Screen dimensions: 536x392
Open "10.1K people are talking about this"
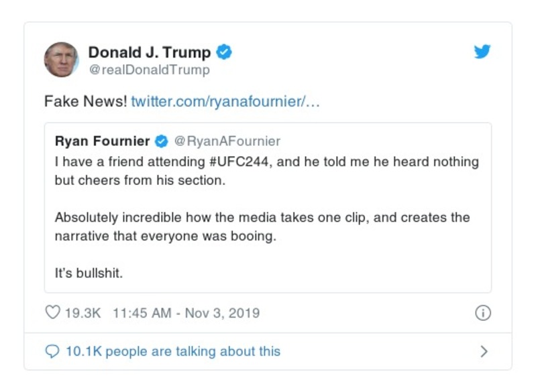(x=172, y=351)
